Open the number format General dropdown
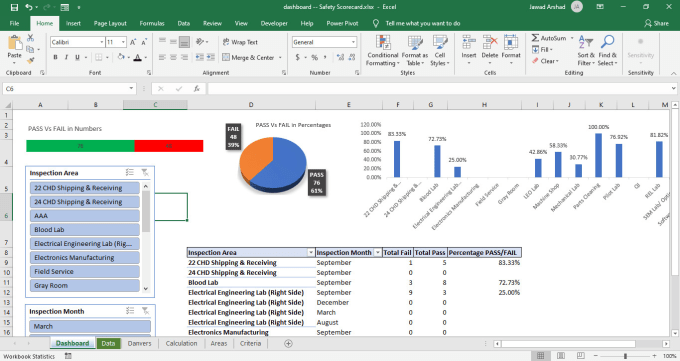680x361 pixels. click(353, 42)
